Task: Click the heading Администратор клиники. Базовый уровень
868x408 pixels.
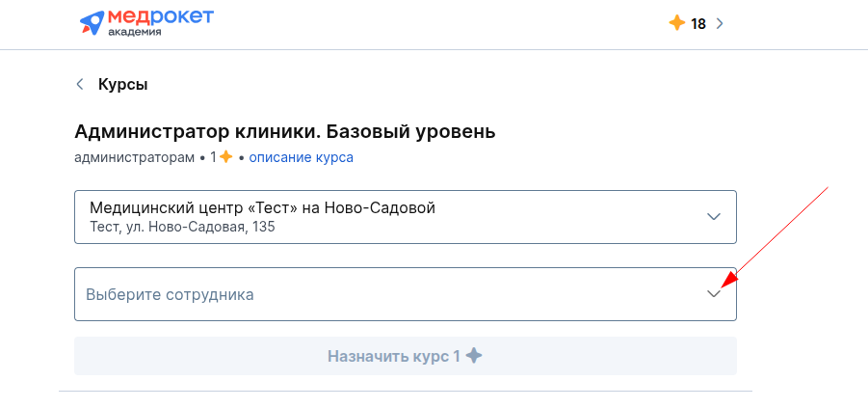Action: click(x=284, y=132)
